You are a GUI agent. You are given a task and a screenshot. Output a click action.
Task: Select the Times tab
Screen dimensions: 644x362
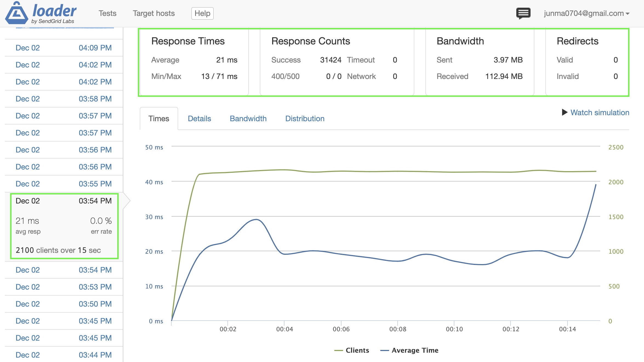159,118
